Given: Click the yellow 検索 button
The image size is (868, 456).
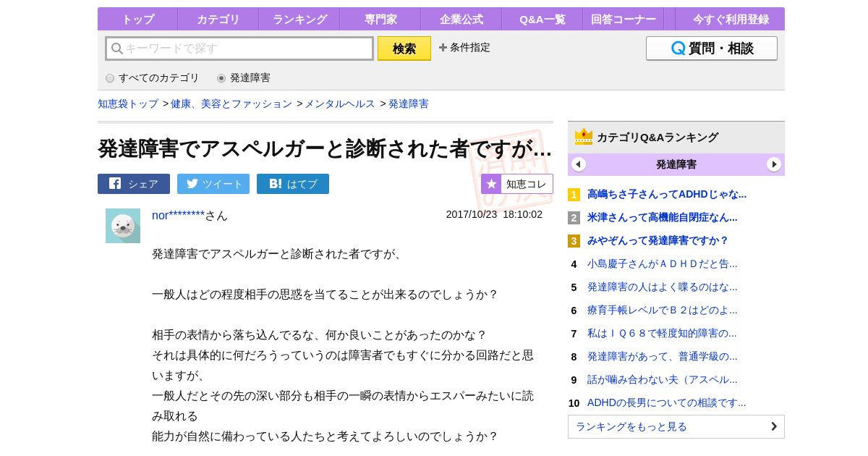Looking at the screenshot, I should point(404,48).
